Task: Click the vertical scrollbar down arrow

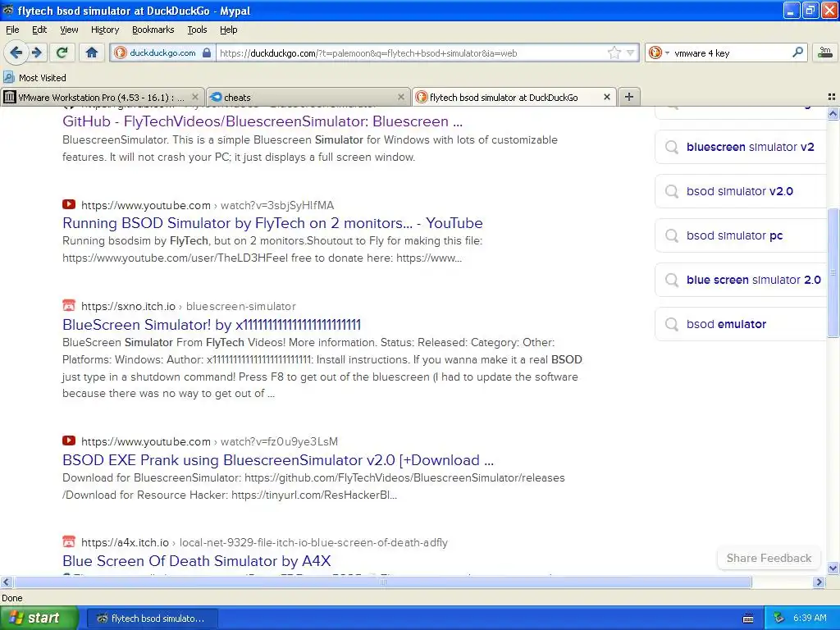Action: click(x=833, y=568)
